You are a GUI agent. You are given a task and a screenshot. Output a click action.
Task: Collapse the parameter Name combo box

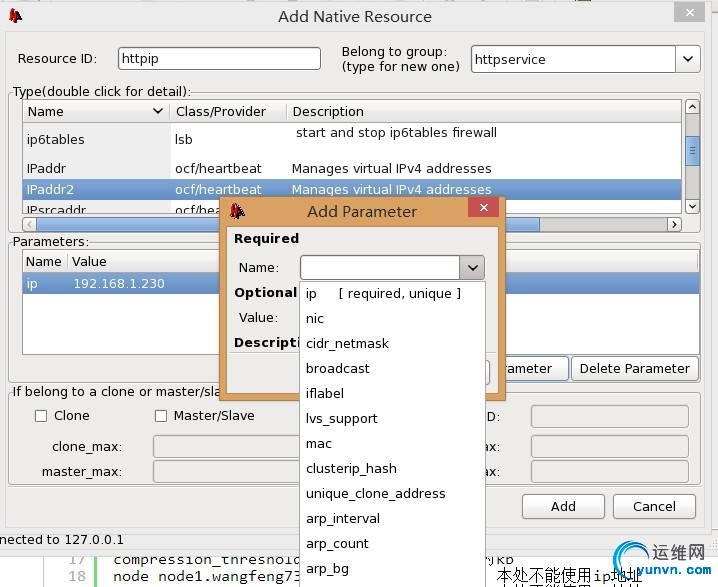click(x=472, y=267)
